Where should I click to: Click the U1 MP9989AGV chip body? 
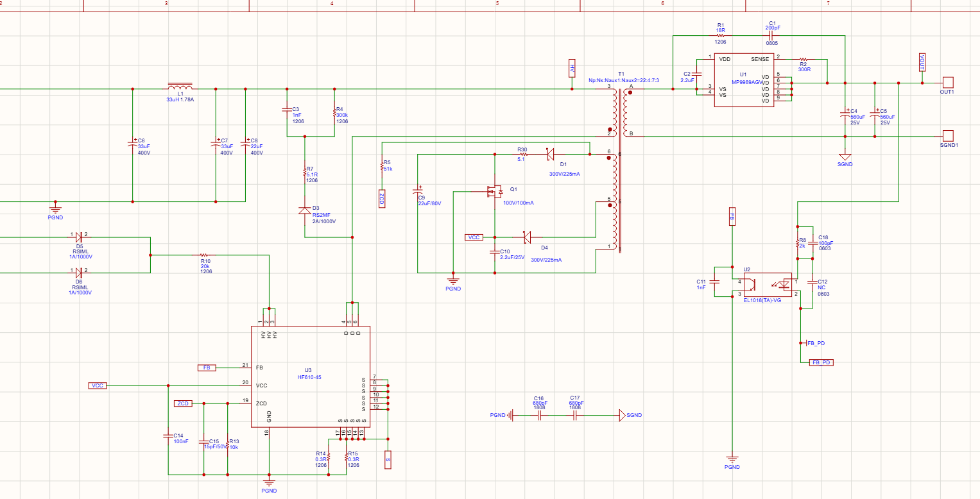[x=743, y=80]
